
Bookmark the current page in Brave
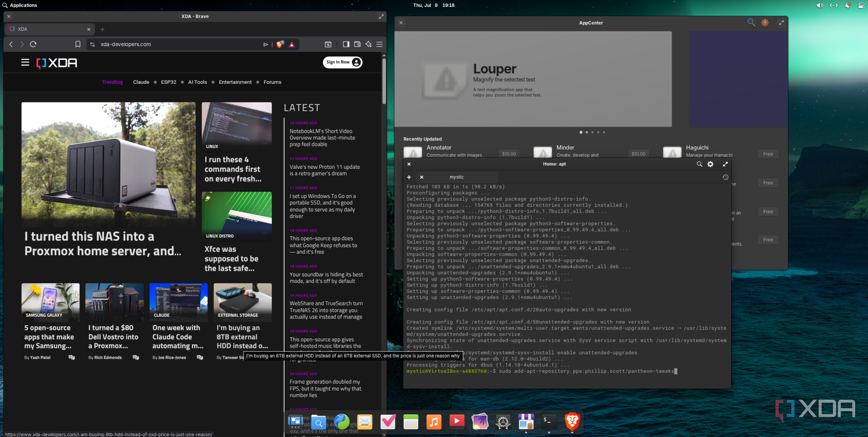tap(78, 44)
